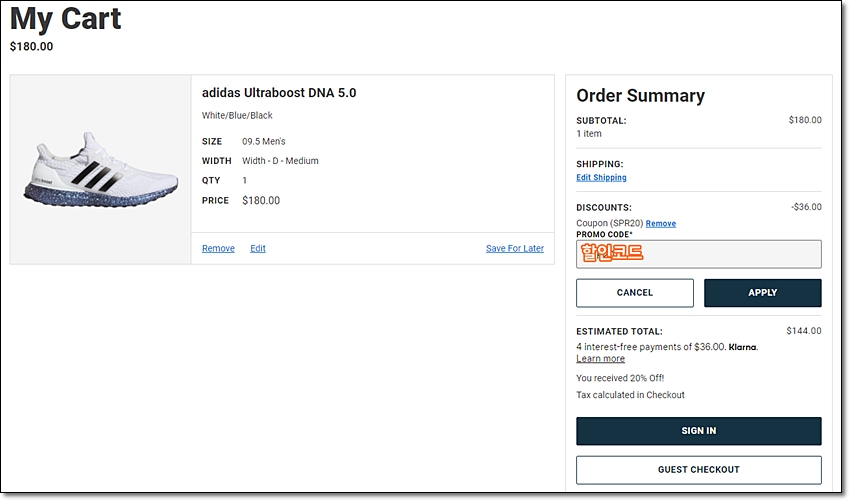Click the 'Coupon (SPR20)' label
Viewport: 850px width, 501px height.
click(x=609, y=223)
